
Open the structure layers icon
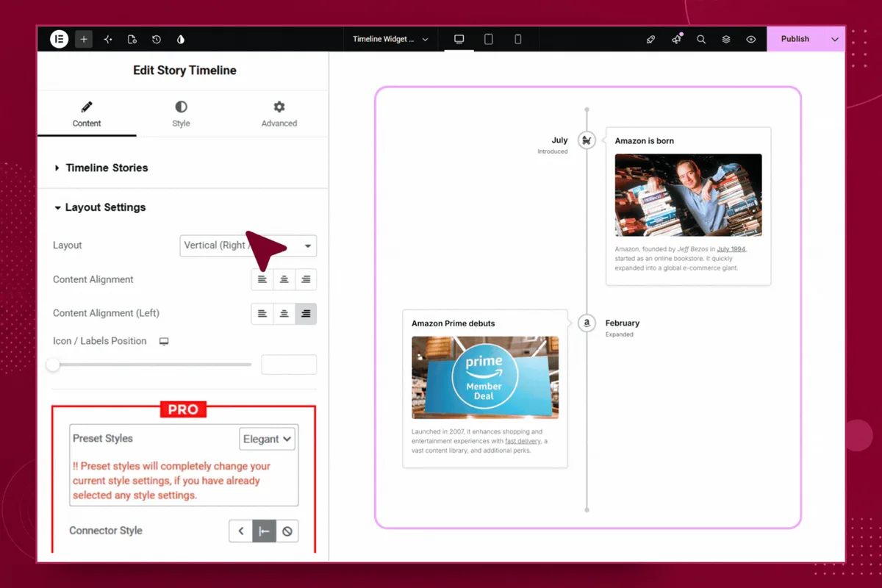pos(726,39)
